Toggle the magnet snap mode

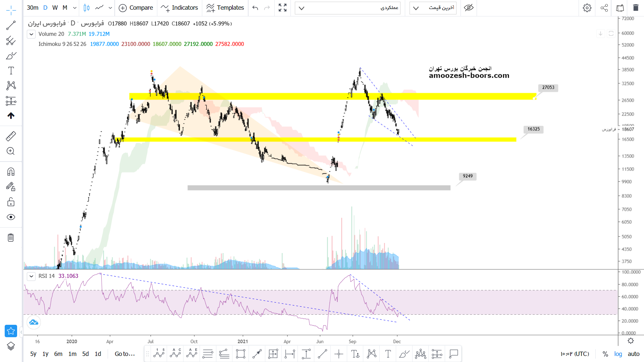point(11,172)
